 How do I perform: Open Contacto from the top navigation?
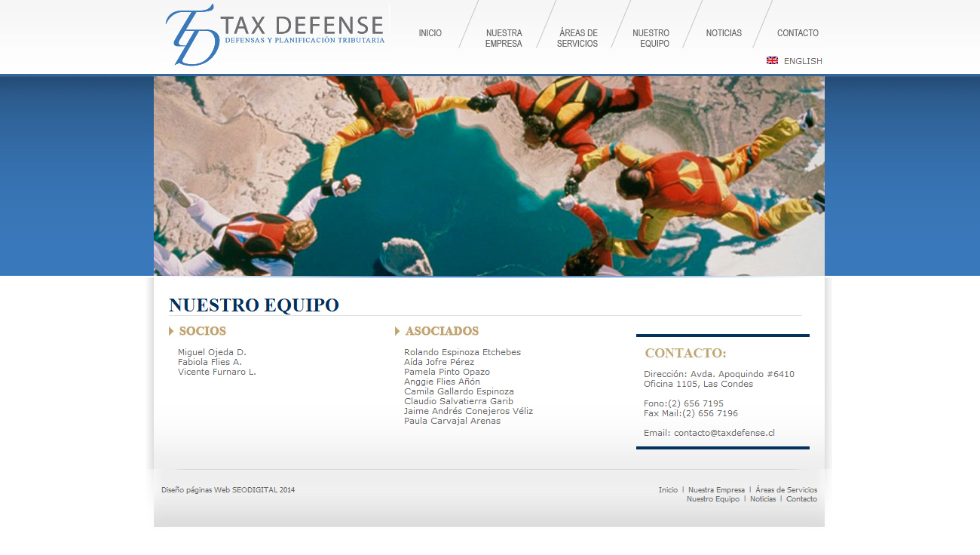pyautogui.click(x=798, y=33)
